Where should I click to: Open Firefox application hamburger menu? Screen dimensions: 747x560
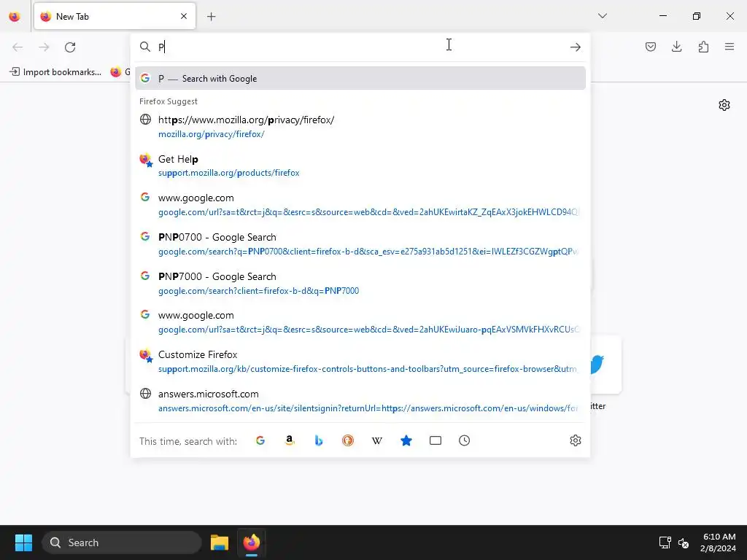729,47
